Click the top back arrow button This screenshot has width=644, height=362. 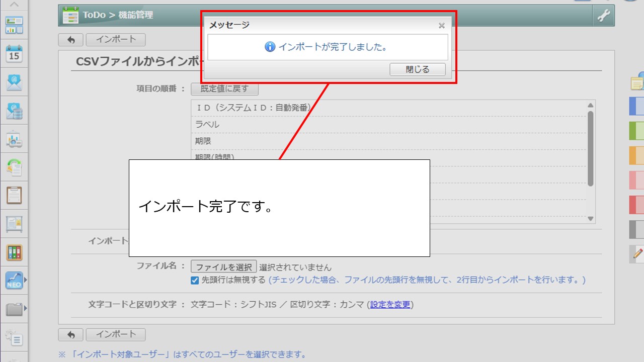click(71, 40)
